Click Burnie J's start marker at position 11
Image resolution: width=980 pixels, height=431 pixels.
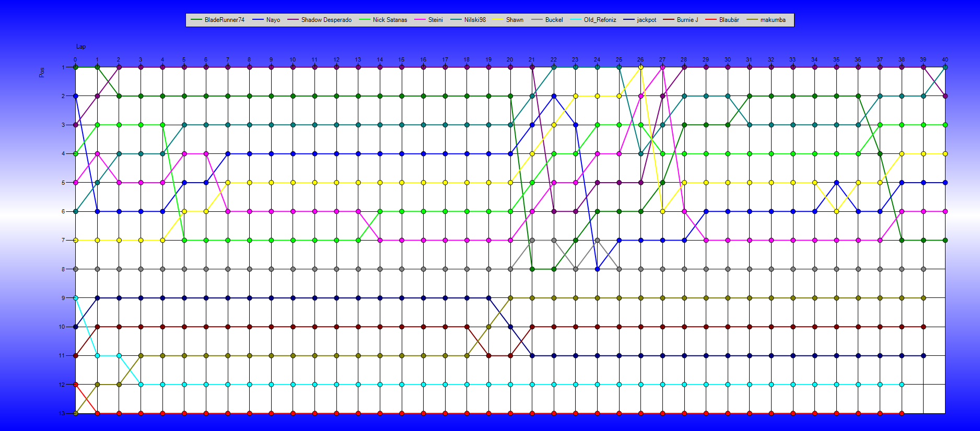(76, 355)
